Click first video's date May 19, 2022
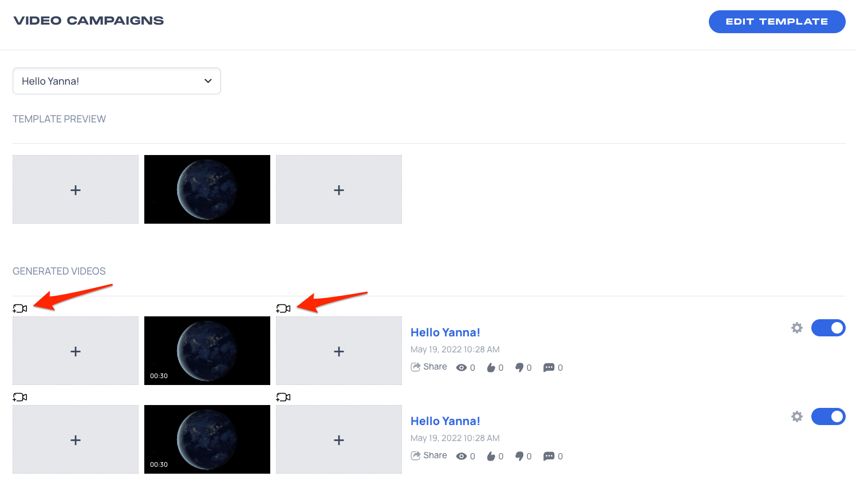Viewport: 856px width, 504px height. pyautogui.click(x=455, y=350)
